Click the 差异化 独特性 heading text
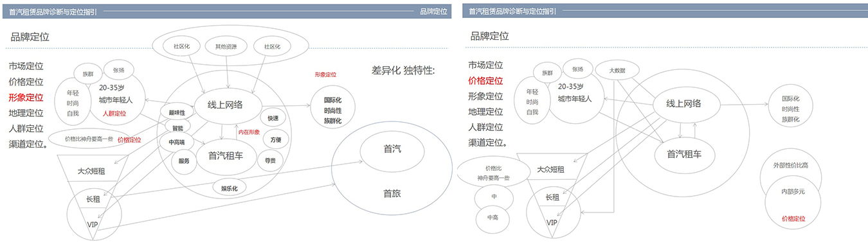The height and width of the screenshot is (244, 868). coord(403,70)
